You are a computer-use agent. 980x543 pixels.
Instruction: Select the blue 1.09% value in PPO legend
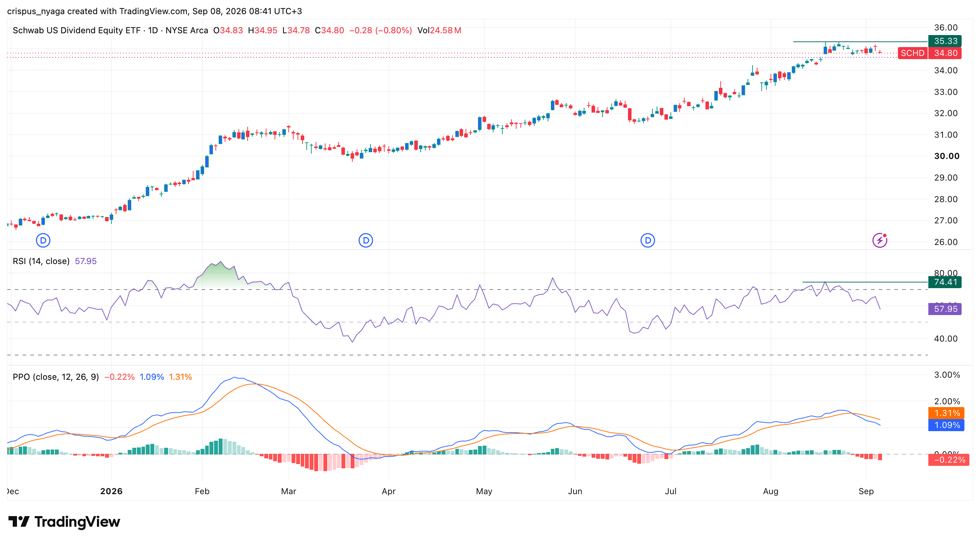151,377
